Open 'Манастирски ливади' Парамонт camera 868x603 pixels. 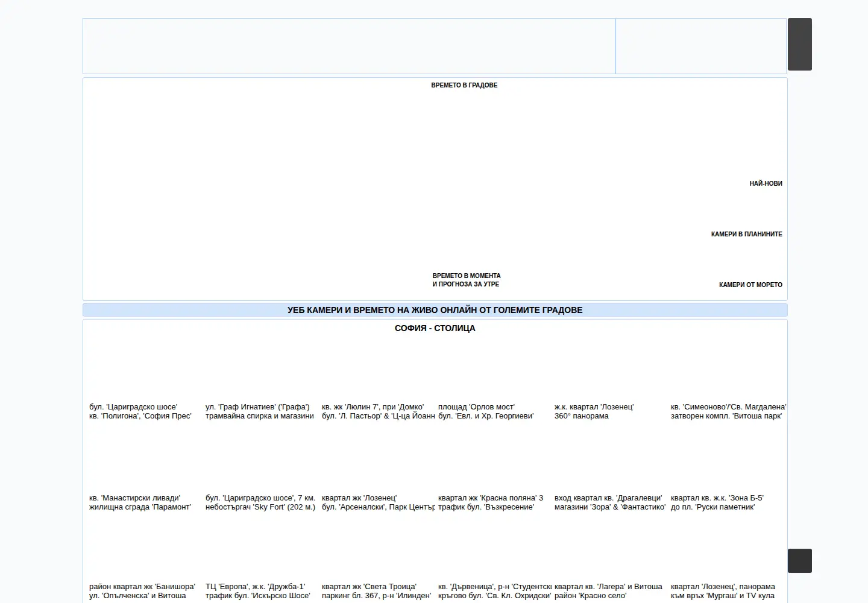click(140, 503)
